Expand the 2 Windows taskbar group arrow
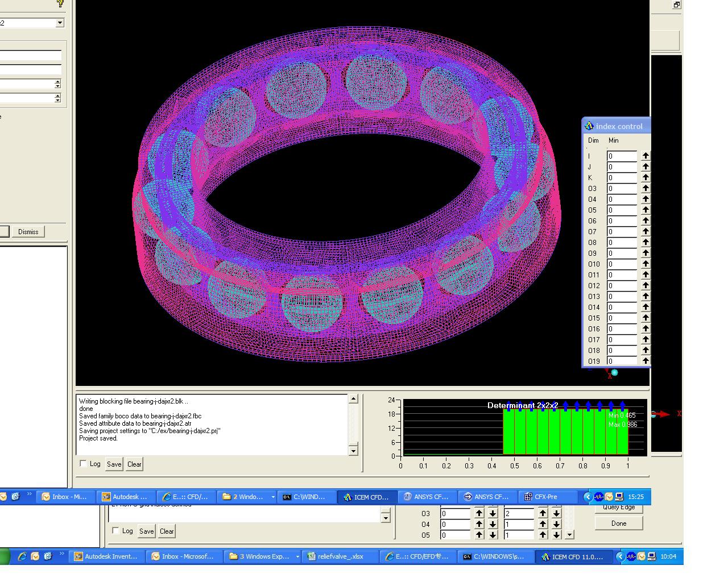Screen dimensions: 728x582 [272, 497]
